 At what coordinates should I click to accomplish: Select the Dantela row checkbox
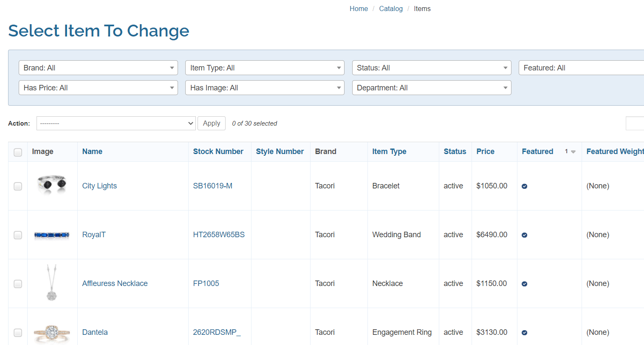coord(18,333)
